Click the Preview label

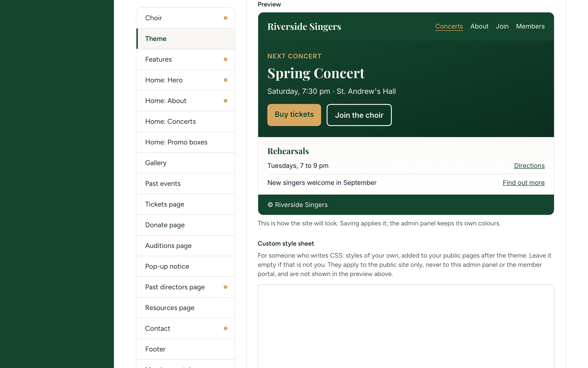[x=269, y=4]
